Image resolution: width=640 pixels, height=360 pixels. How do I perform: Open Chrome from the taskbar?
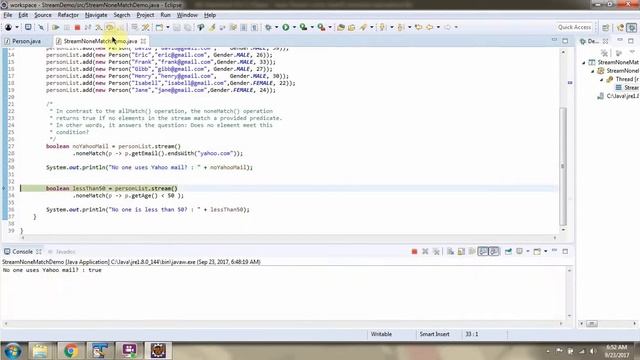[x=70, y=351]
